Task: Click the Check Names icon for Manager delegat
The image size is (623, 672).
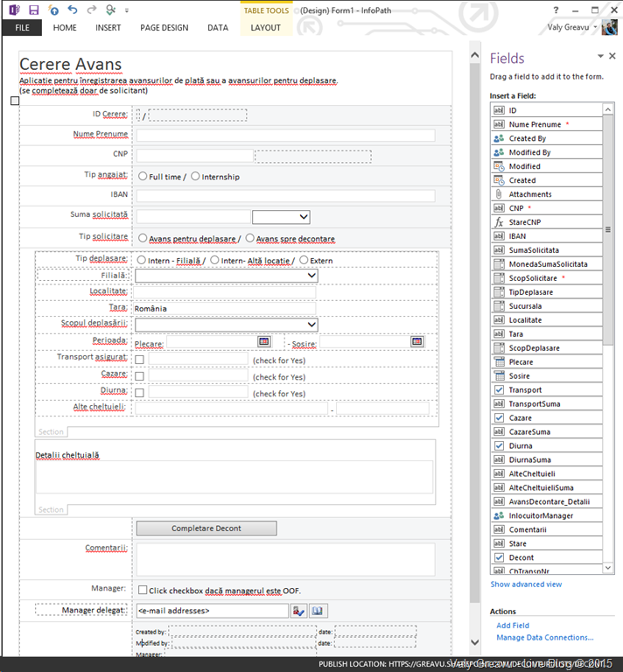Action: [298, 611]
